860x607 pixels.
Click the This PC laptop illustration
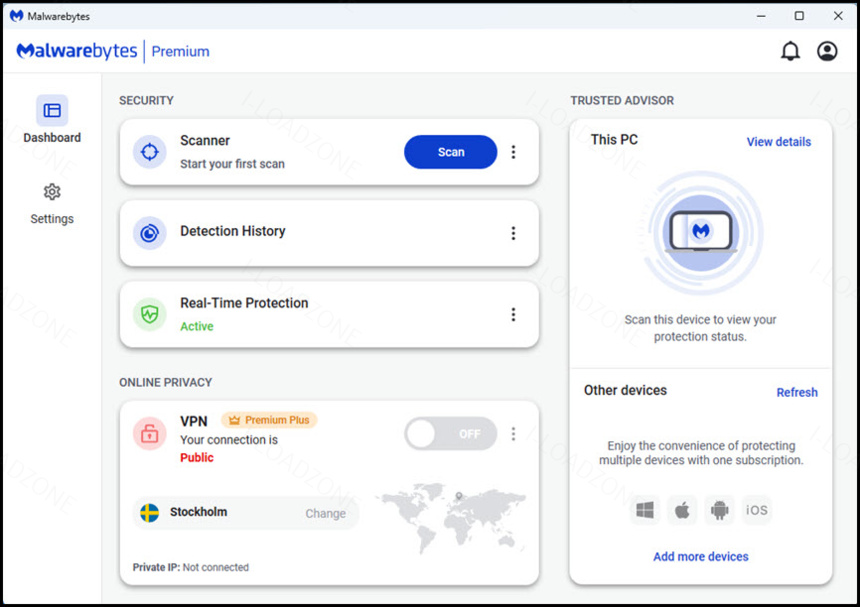[x=701, y=232]
